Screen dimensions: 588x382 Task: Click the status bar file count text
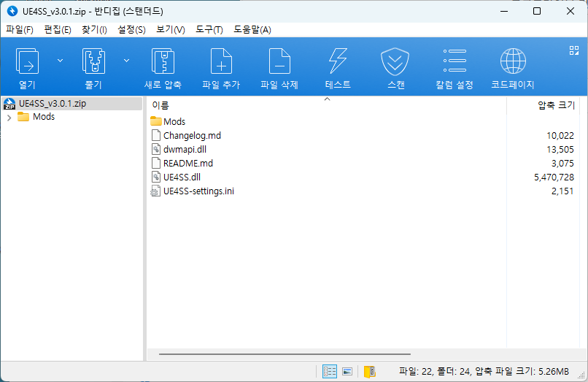click(x=484, y=372)
